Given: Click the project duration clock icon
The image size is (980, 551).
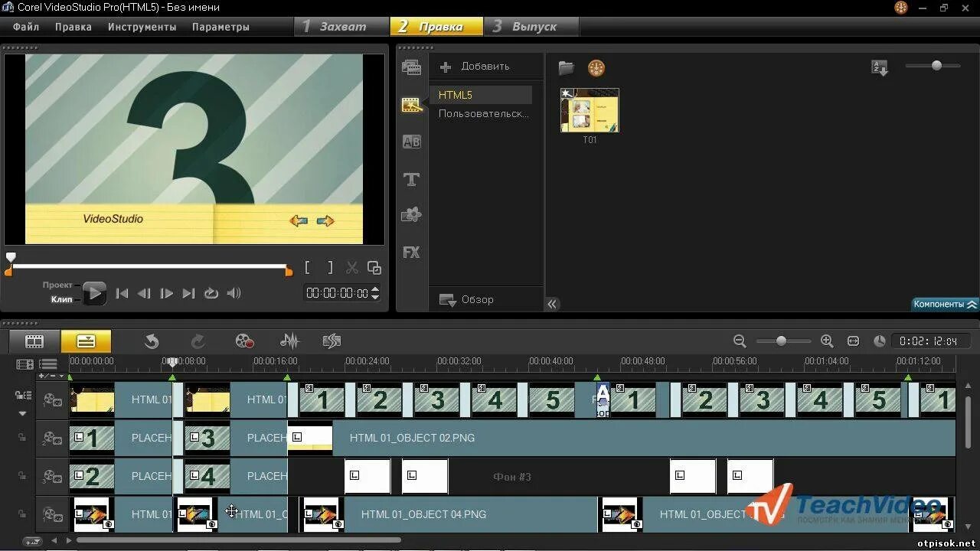Looking at the screenshot, I should [880, 341].
